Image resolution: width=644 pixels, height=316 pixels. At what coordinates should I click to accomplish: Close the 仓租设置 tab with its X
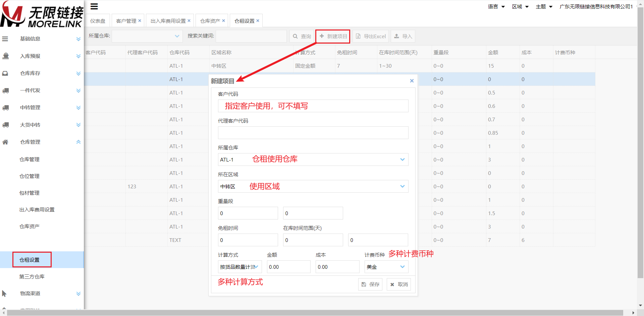pos(258,20)
